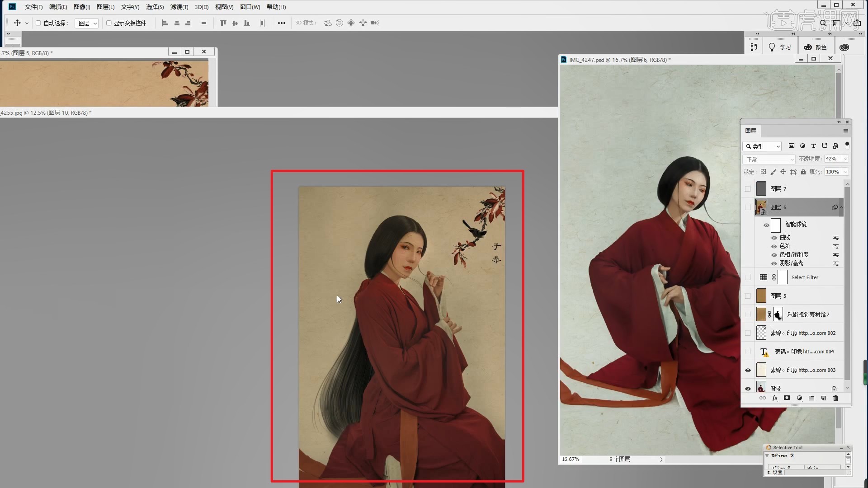The width and height of the screenshot is (868, 488).
Task: Hide the 曲线 smart filter eye
Action: (774, 238)
